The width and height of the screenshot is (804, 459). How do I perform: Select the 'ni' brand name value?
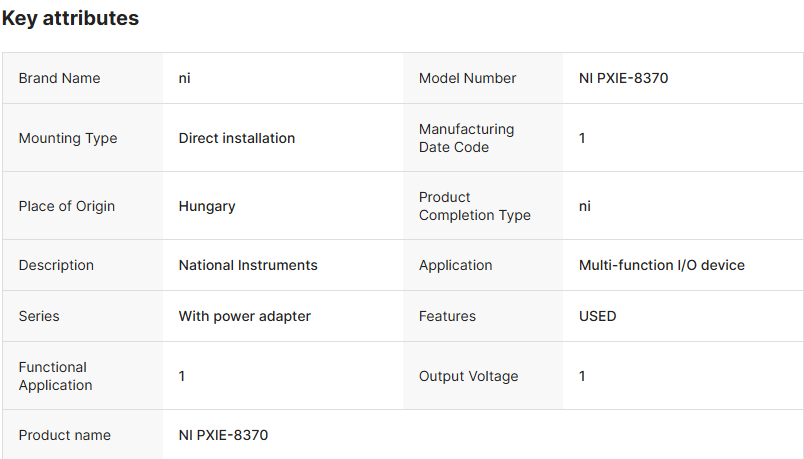coord(185,78)
